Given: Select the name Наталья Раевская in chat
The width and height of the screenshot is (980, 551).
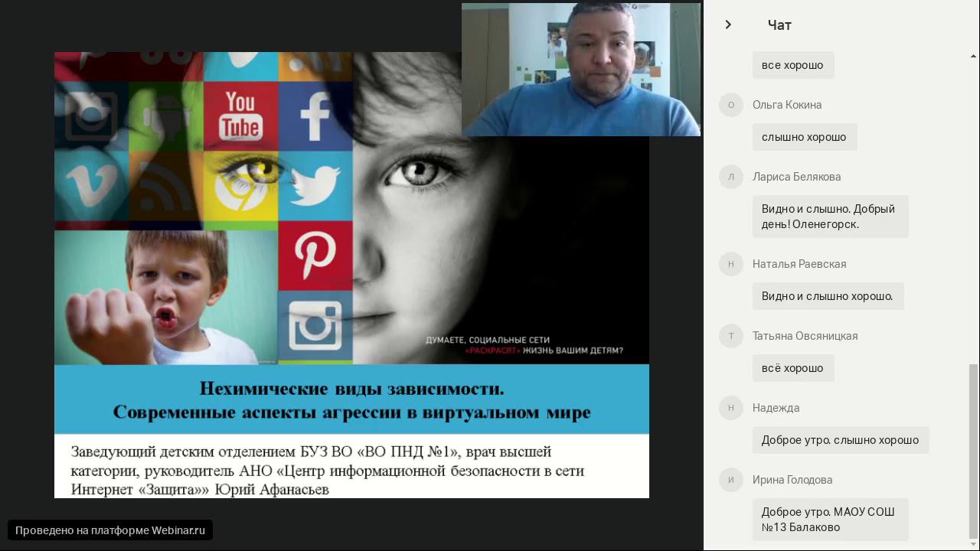Looking at the screenshot, I should (799, 264).
